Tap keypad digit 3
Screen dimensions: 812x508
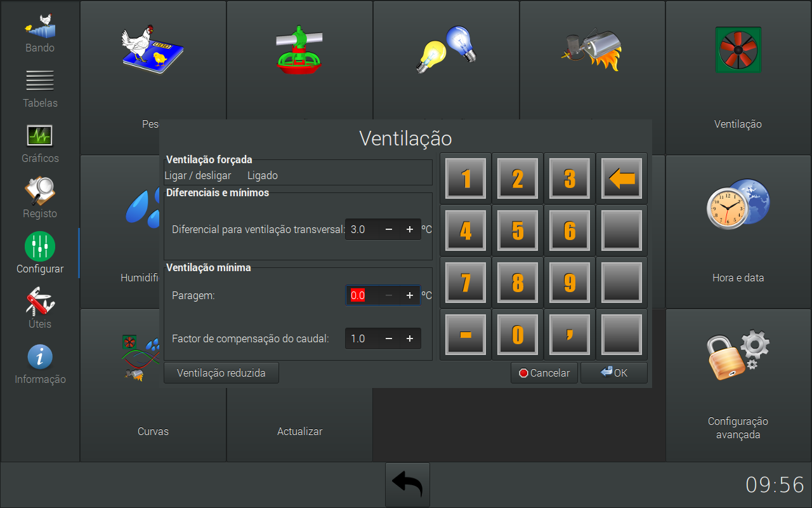570,178
